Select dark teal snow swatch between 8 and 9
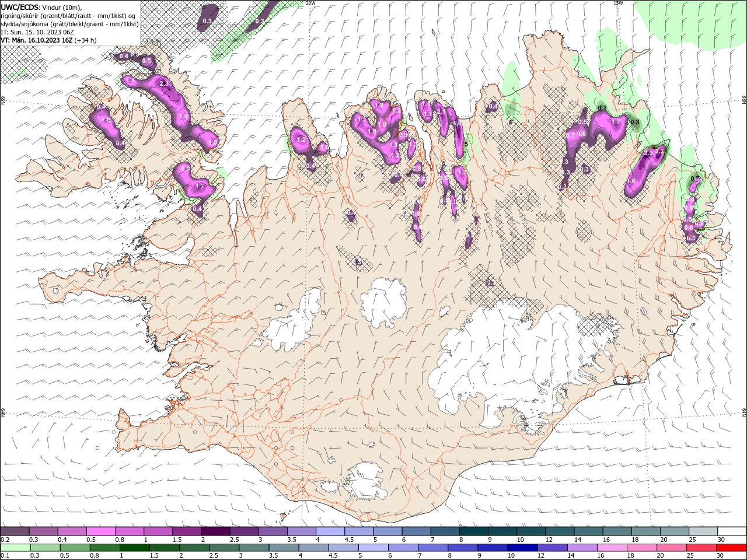Viewport: 747px width, 560px height. pyautogui.click(x=474, y=531)
